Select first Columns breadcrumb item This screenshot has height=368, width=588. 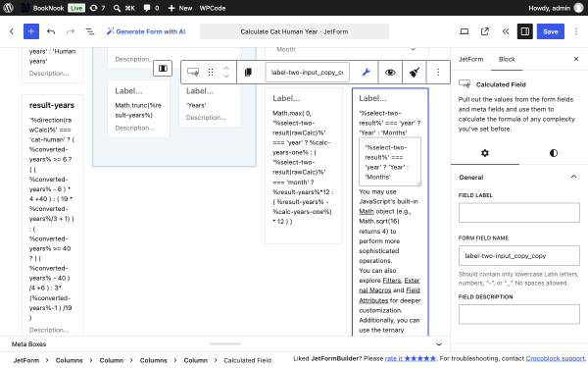point(69,360)
